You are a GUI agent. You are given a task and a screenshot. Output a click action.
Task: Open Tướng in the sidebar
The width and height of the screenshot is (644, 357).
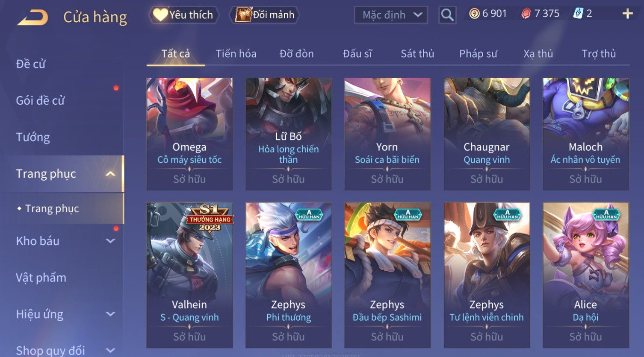[33, 137]
